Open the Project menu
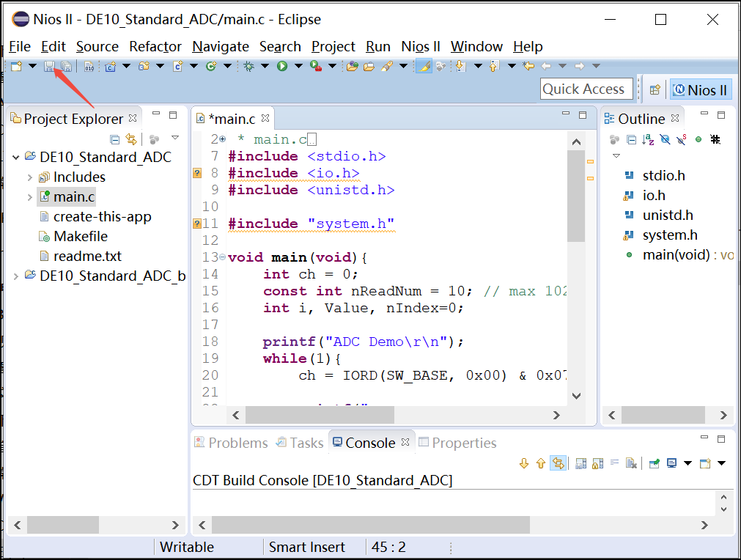 (x=333, y=46)
